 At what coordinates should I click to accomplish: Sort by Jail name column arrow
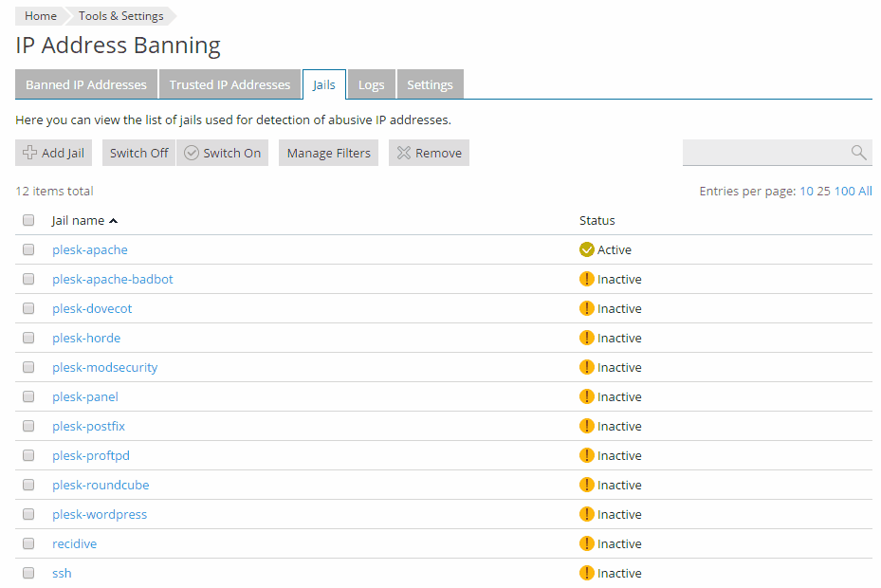point(114,221)
